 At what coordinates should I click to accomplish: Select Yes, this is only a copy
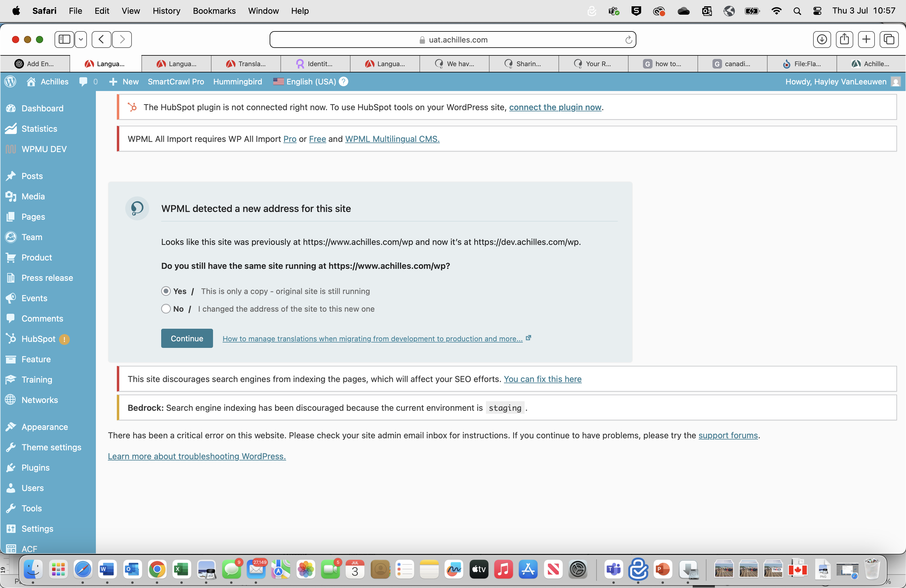point(166,291)
